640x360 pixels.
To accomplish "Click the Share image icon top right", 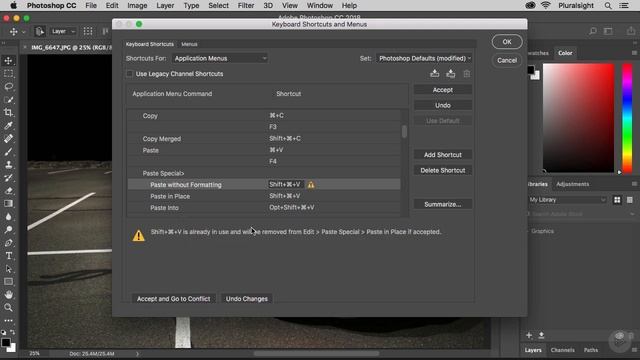I will (631, 31).
